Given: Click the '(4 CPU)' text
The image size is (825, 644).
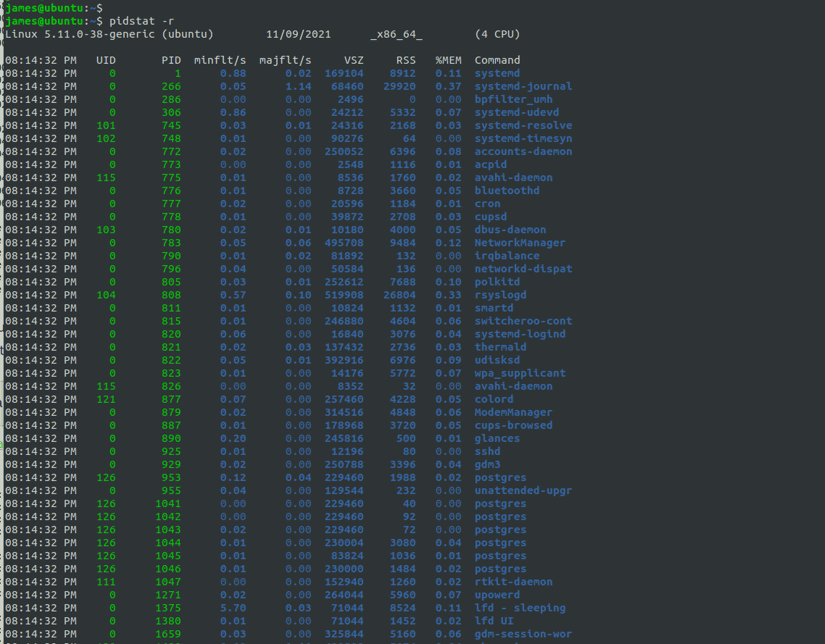Looking at the screenshot, I should coord(497,34).
